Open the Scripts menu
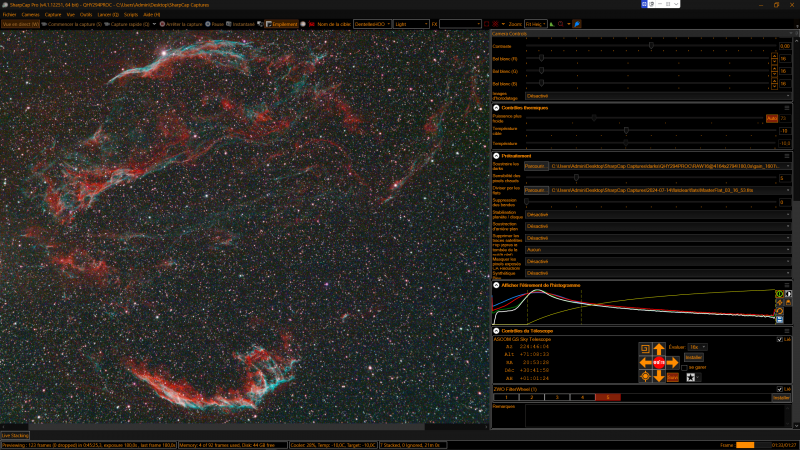Viewport: 800px width, 450px height. click(x=131, y=15)
